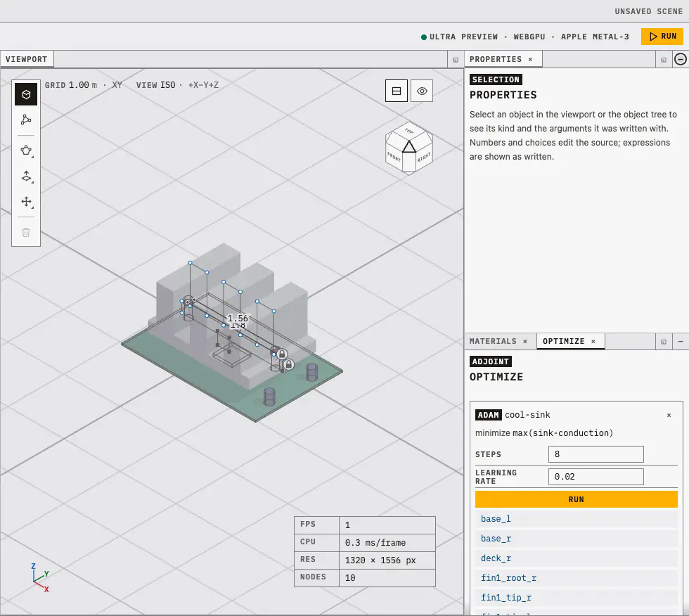
Task: Click the FPS value cell
Action: (x=387, y=525)
